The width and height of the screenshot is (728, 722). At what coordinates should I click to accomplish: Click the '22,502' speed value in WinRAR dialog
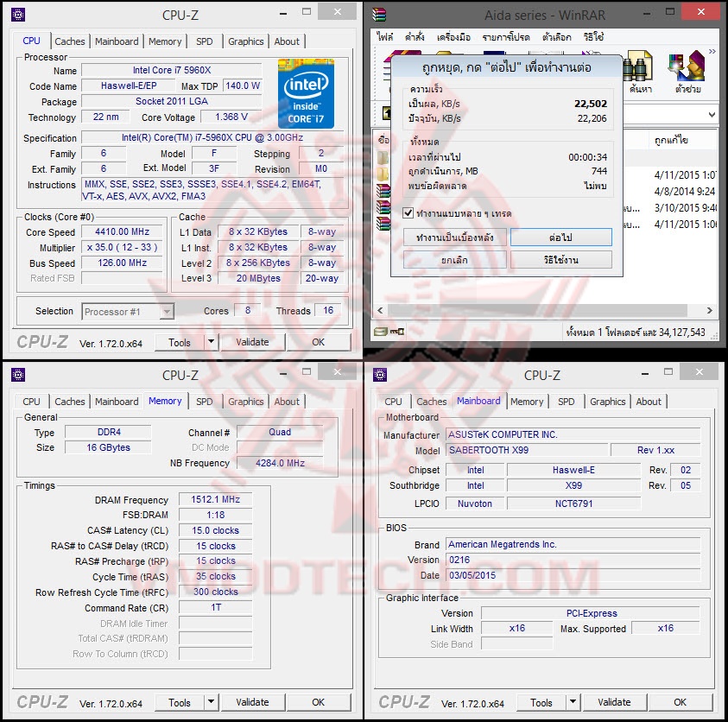590,104
